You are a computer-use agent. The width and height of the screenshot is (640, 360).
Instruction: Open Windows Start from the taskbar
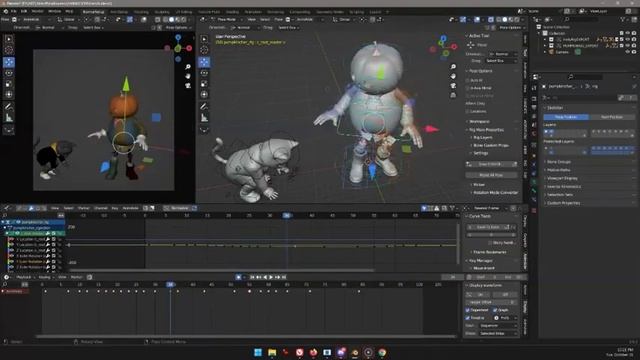258,352
